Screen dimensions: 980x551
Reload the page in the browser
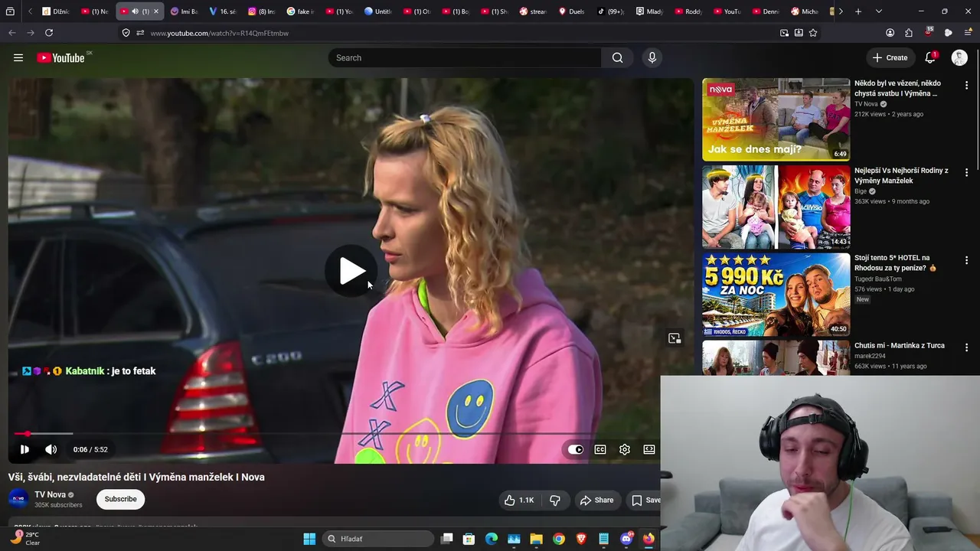click(49, 33)
